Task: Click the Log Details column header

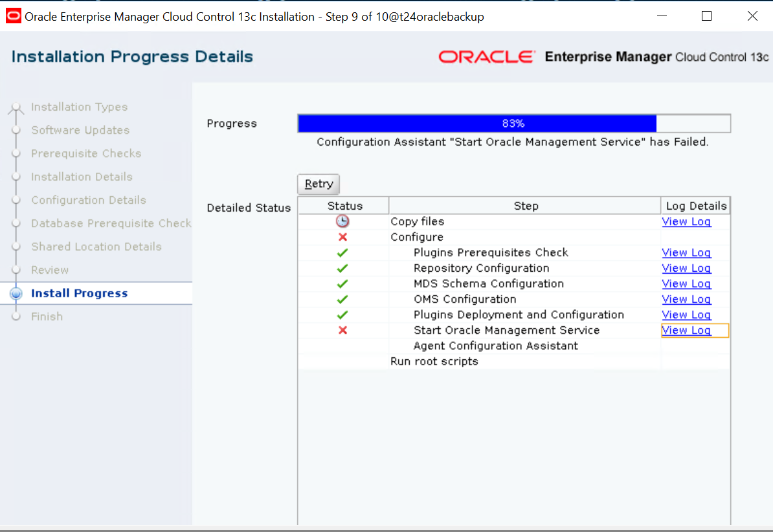Action: tap(696, 206)
